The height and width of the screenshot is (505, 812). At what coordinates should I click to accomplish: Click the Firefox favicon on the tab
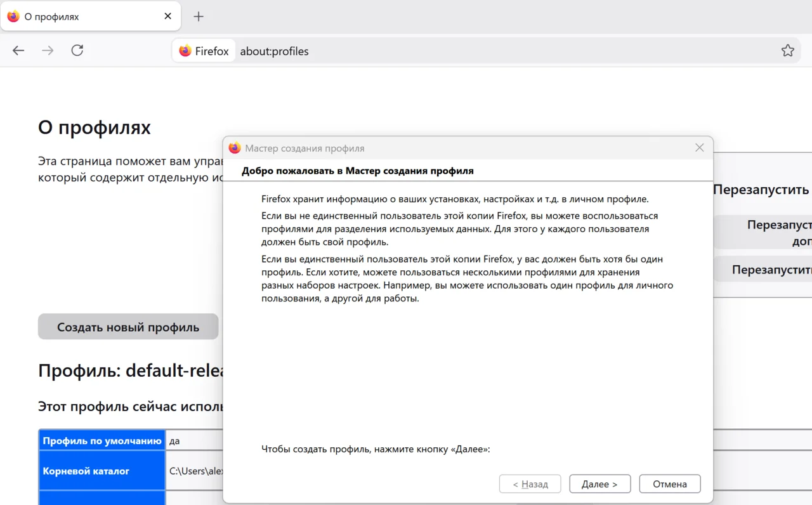(13, 16)
